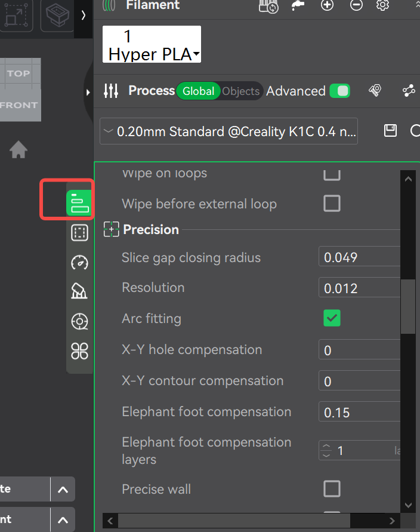Open the Strength settings tab icon
420x532 pixels.
tap(79, 233)
